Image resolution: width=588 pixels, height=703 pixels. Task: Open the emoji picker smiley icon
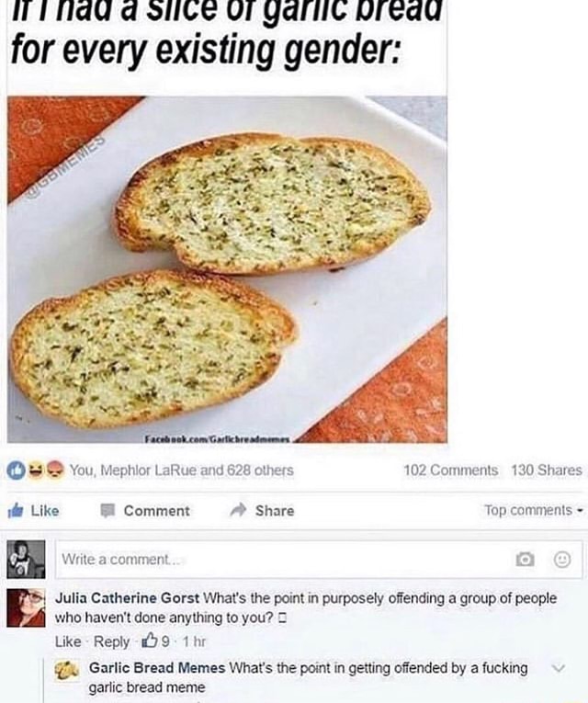(x=561, y=559)
